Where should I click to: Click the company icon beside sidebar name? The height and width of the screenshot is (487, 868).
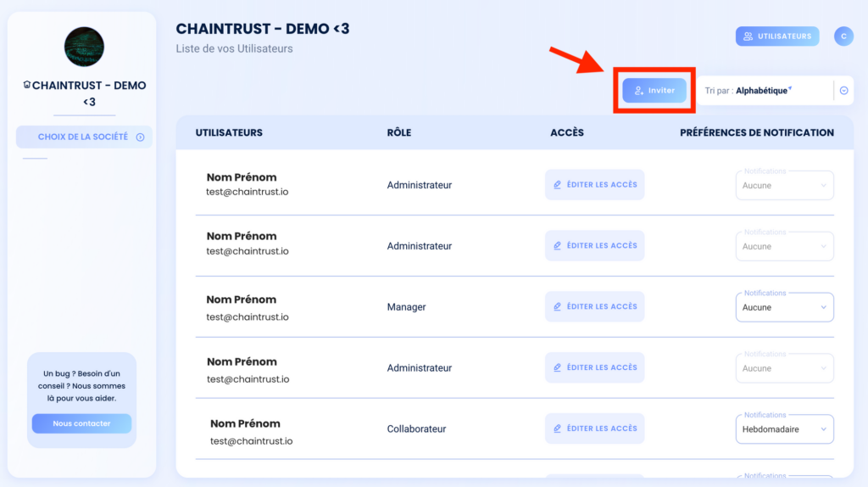point(26,85)
